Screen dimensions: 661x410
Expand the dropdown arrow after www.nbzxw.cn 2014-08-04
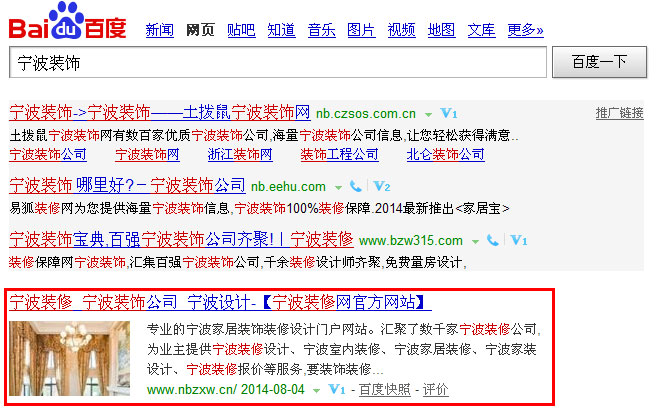click(316, 391)
